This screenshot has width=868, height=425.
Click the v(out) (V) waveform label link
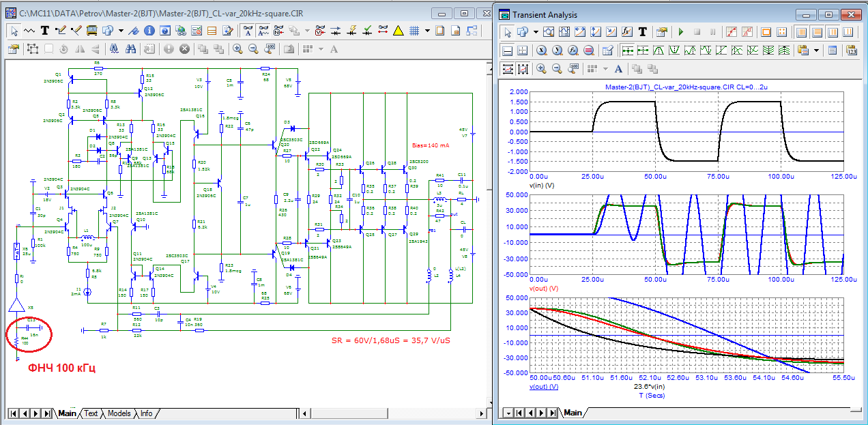543,387
